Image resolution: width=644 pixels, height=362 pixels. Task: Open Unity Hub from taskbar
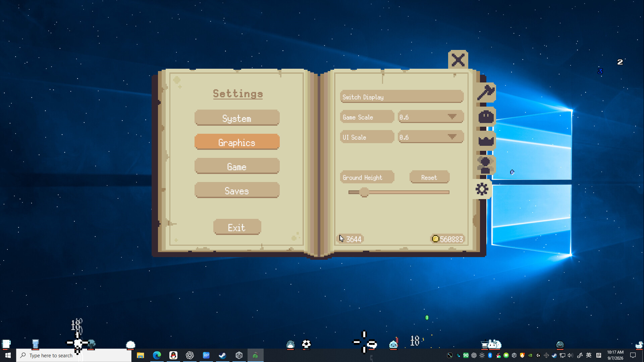coord(239,355)
